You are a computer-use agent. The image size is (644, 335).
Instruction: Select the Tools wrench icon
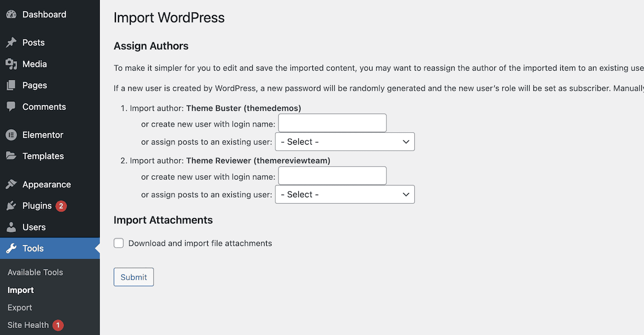click(12, 248)
